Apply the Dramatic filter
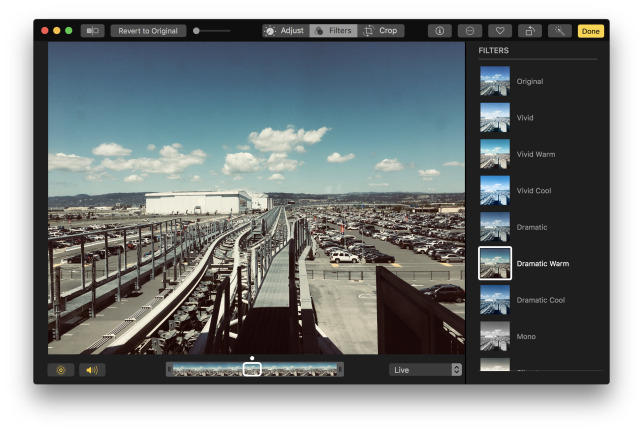 pyautogui.click(x=495, y=227)
